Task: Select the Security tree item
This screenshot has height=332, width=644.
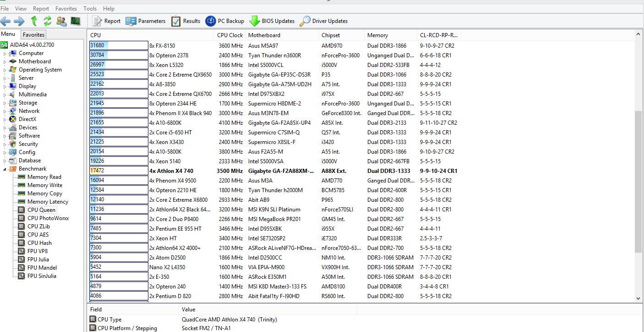Action: tap(24, 144)
